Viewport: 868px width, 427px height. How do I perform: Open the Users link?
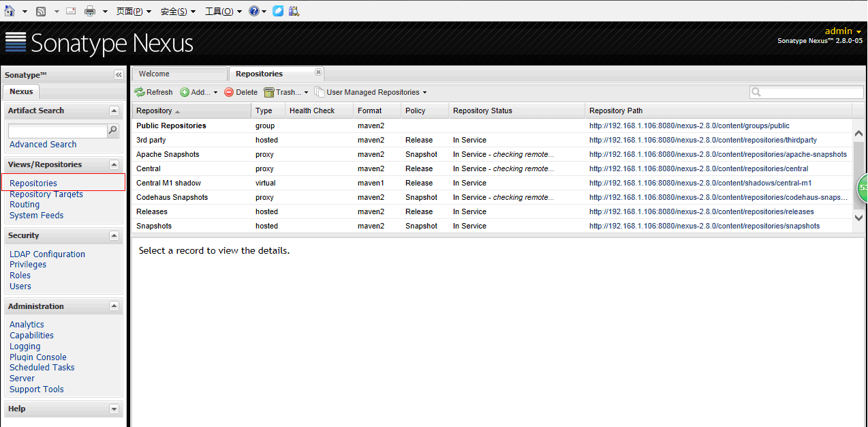20,286
